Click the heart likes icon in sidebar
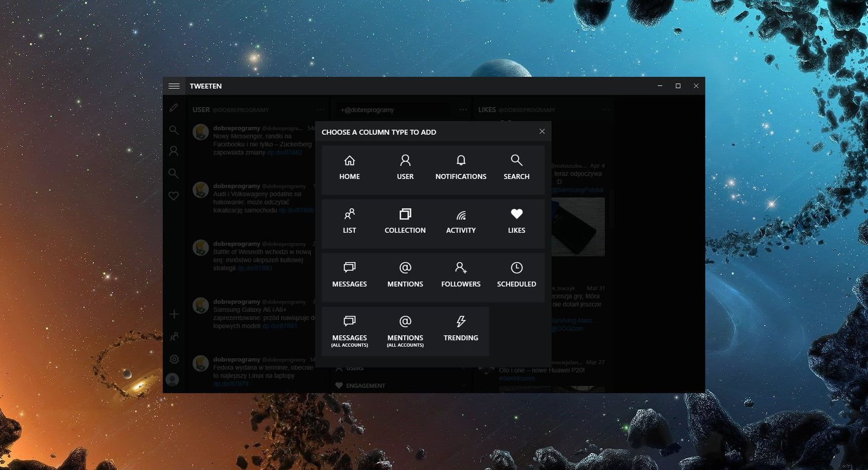This screenshot has width=868, height=470. tap(174, 196)
